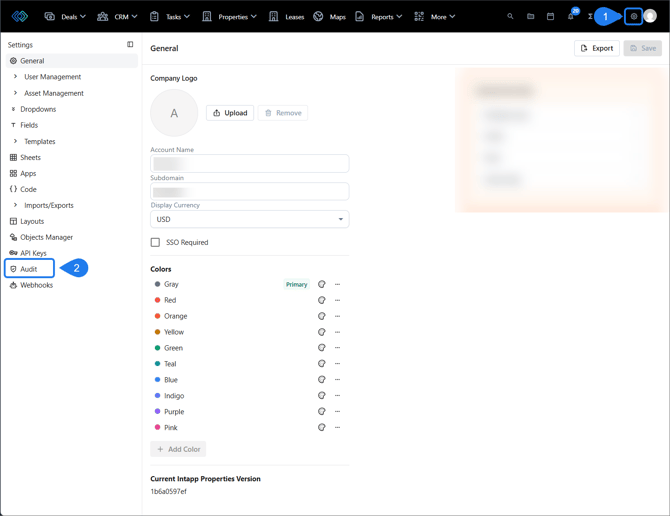This screenshot has width=670, height=516.
Task: Open the Apps settings page
Action: [28, 173]
